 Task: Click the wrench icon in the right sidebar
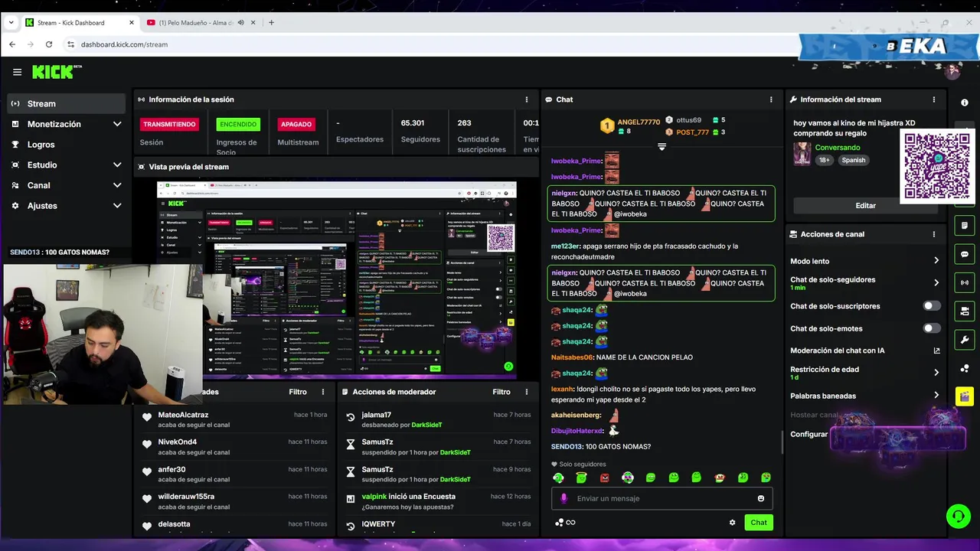click(965, 340)
